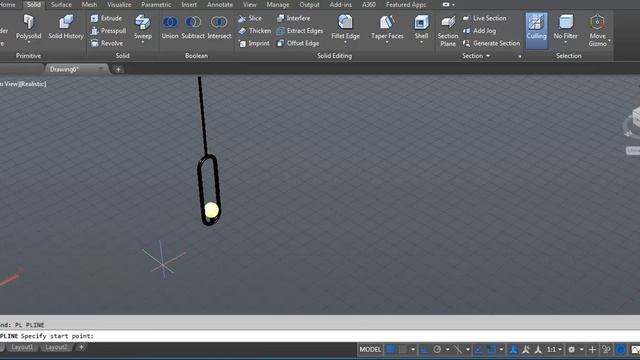
Task: Open polar tracking angle dropdown arrow
Action: coord(447,349)
